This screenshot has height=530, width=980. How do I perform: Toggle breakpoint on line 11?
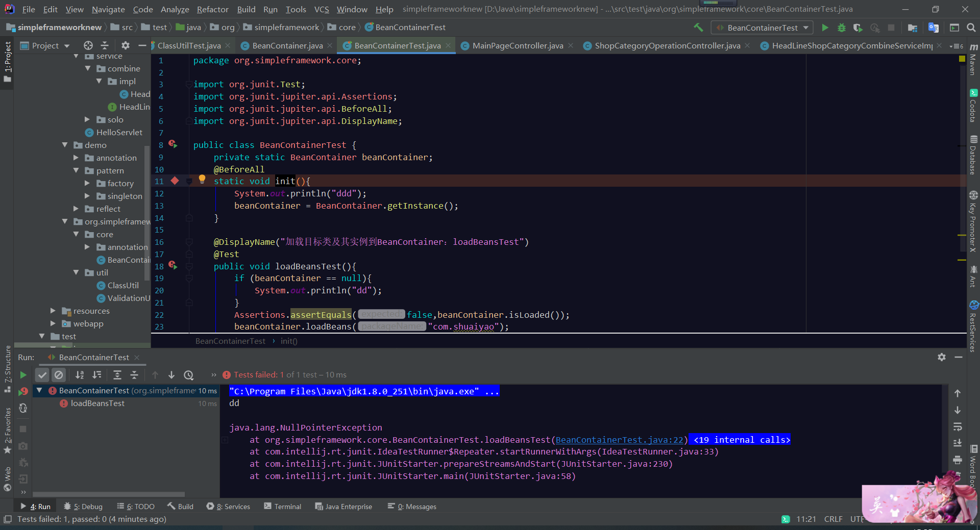[x=175, y=181]
